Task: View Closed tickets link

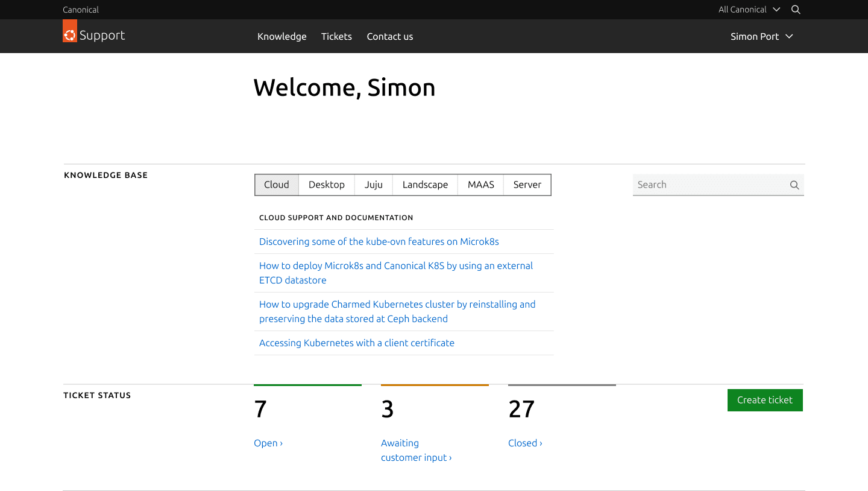Action: pyautogui.click(x=525, y=443)
